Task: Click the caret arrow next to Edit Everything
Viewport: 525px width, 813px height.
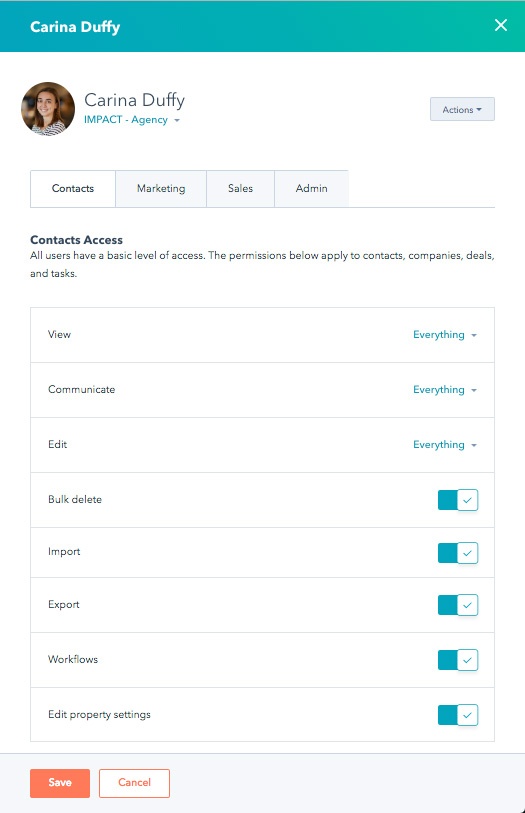Action: 474,445
